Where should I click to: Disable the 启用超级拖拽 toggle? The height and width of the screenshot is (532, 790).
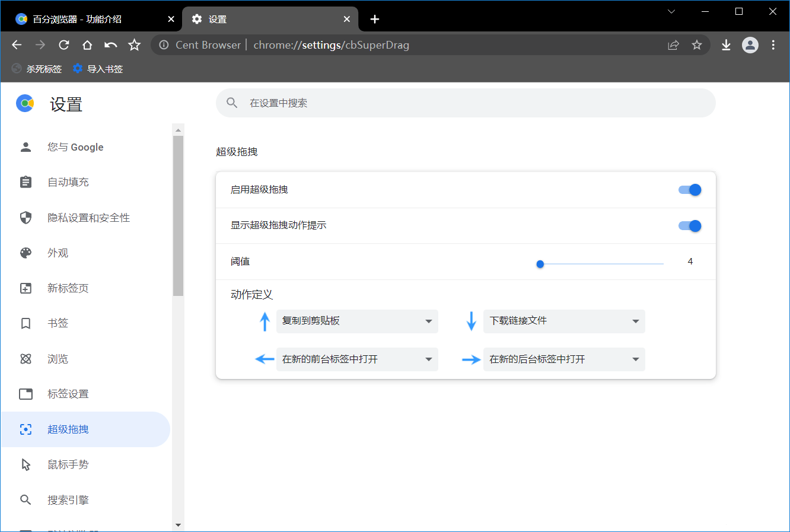(x=690, y=190)
